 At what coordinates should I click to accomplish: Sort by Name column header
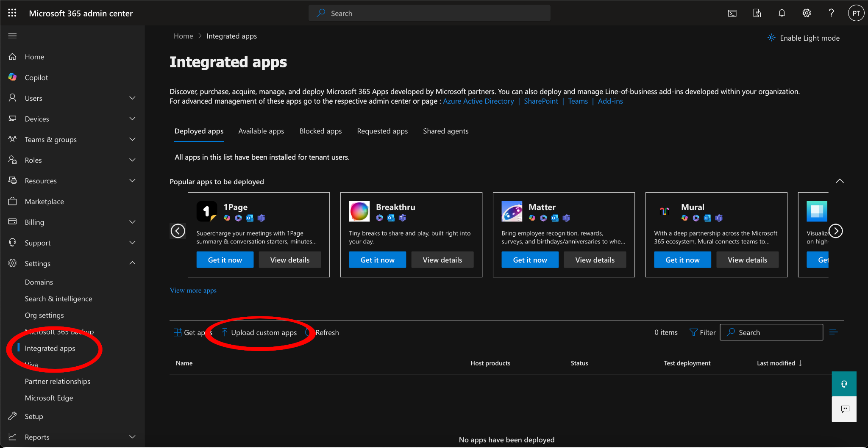(184, 363)
